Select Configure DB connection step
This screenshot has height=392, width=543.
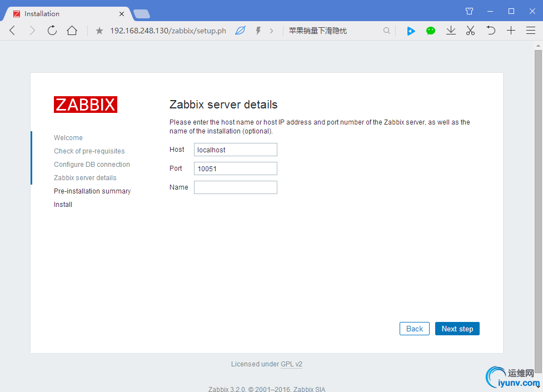pyautogui.click(x=92, y=164)
